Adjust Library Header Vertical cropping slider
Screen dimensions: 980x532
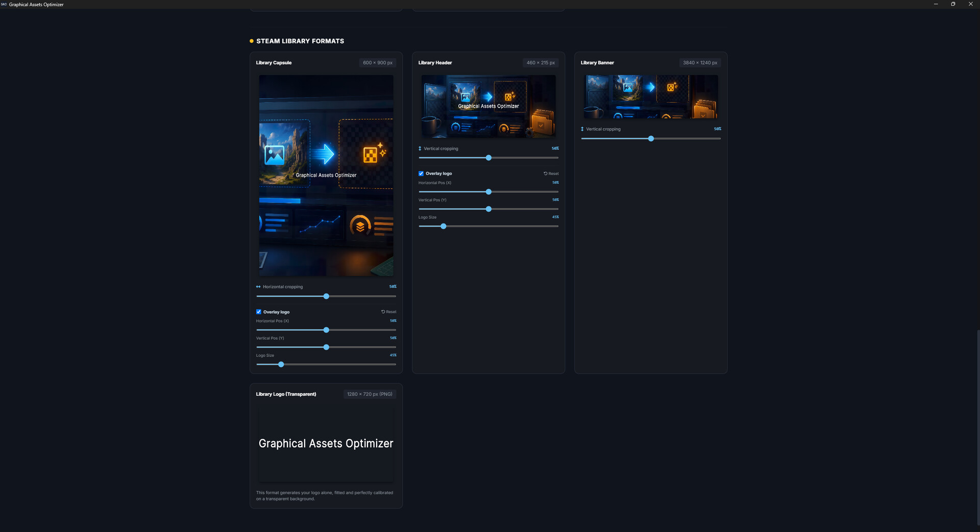[488, 158]
